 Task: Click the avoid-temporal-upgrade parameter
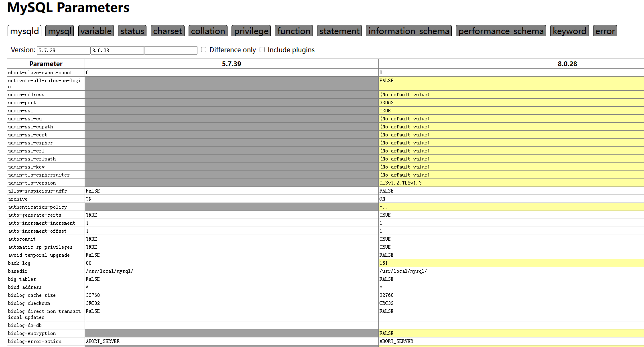(39, 255)
